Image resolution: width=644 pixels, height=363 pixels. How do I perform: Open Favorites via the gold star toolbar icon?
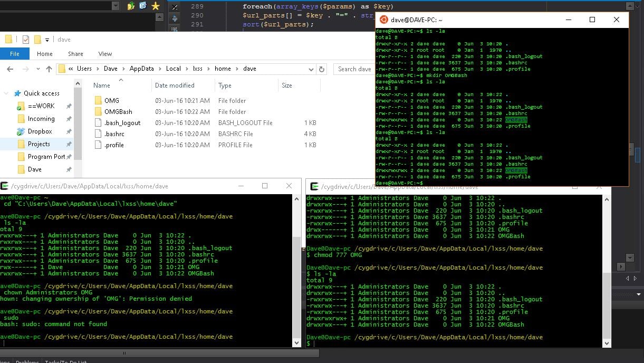point(155,6)
